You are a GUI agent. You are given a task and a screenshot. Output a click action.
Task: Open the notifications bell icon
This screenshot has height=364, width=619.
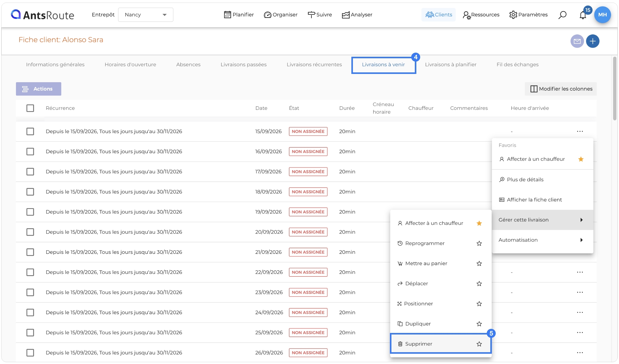[583, 15]
